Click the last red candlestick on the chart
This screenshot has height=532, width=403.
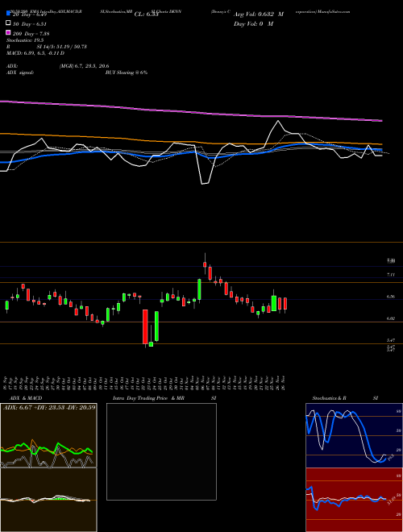click(285, 304)
